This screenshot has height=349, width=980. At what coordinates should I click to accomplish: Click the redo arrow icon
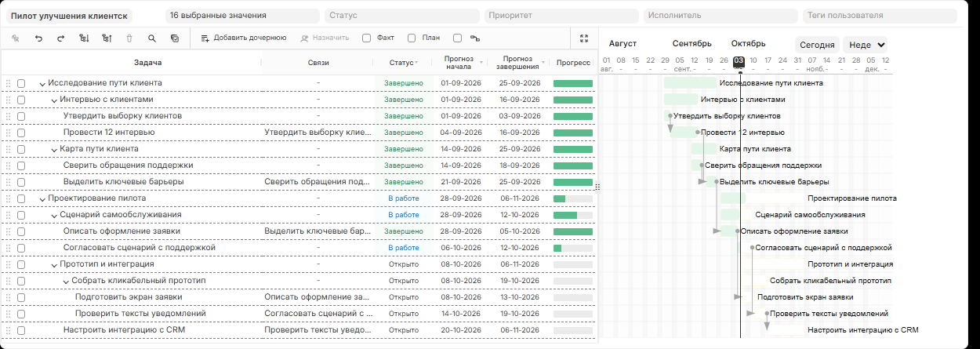tap(61, 38)
